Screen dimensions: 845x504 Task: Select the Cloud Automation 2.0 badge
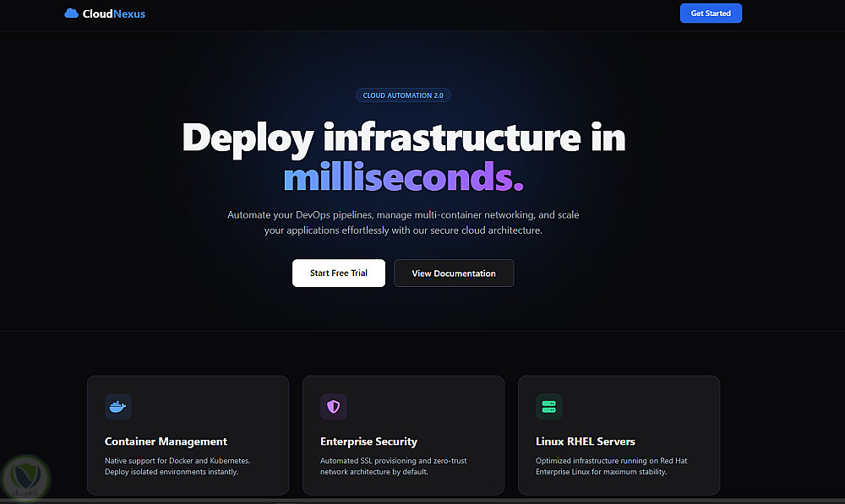pyautogui.click(x=403, y=95)
